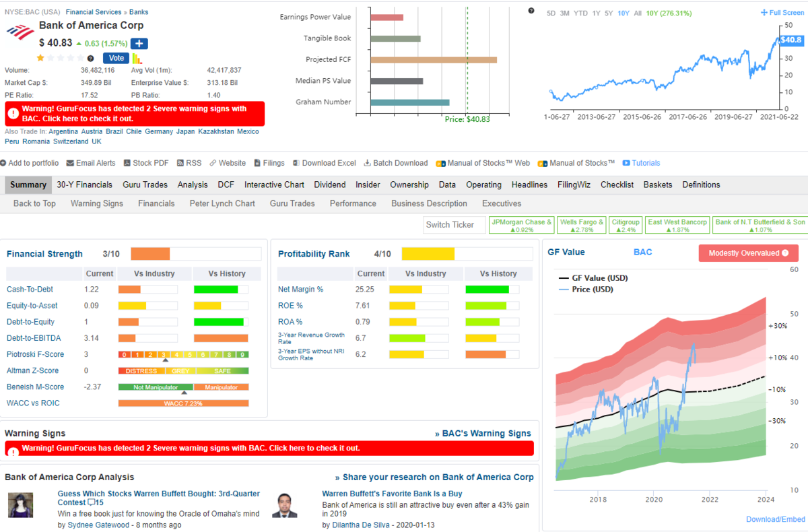The height and width of the screenshot is (532, 808).
Task: Click the Bank of America logo
Action: pyautogui.click(x=20, y=32)
